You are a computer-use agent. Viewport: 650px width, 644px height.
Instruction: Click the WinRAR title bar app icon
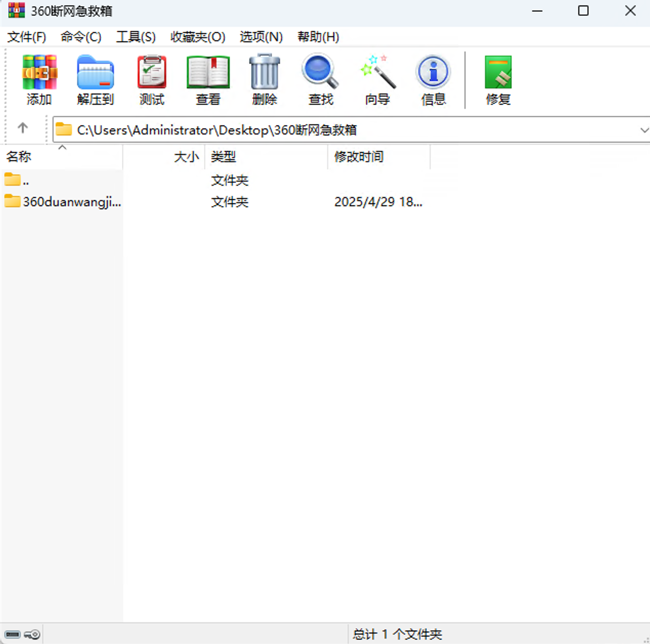(16, 10)
